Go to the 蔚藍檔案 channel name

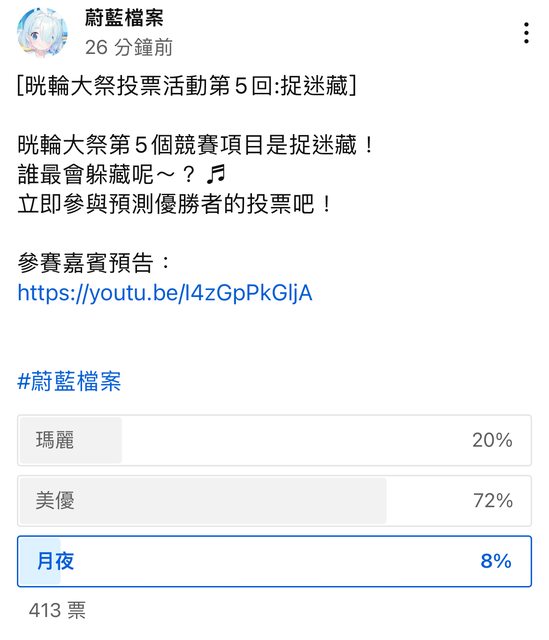124,18
